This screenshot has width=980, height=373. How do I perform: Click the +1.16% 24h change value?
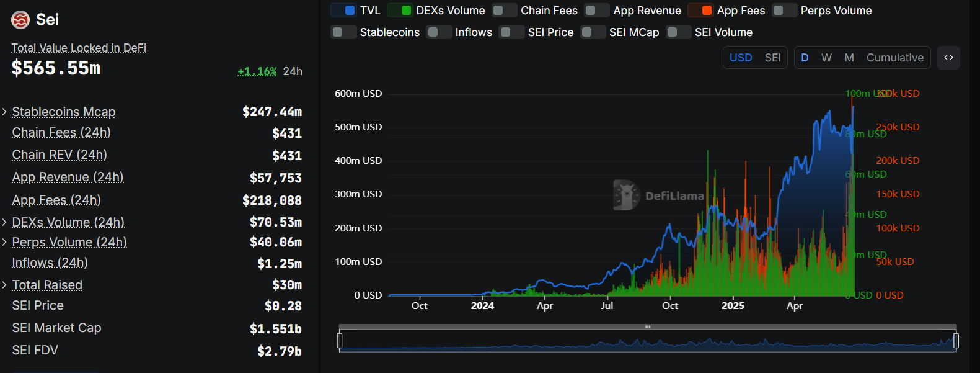257,71
